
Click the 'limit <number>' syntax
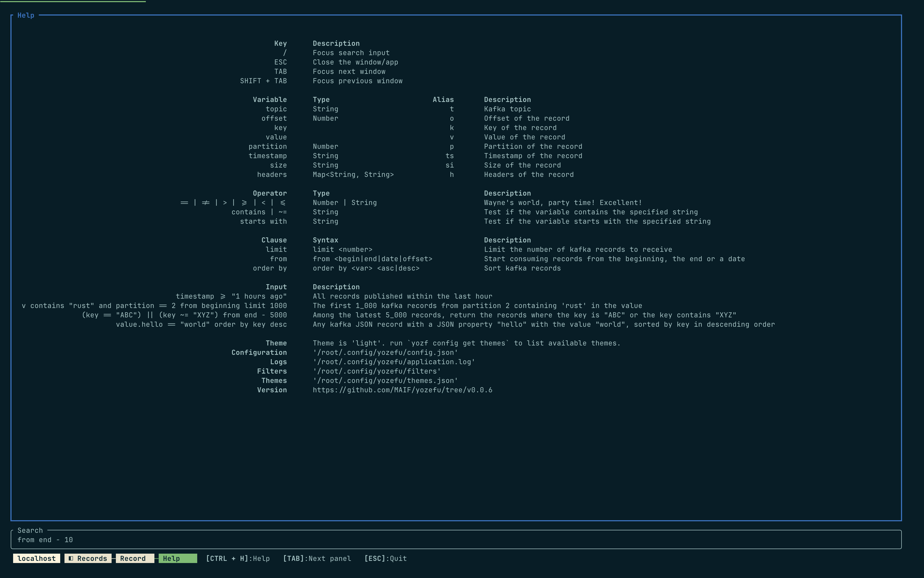(x=343, y=249)
